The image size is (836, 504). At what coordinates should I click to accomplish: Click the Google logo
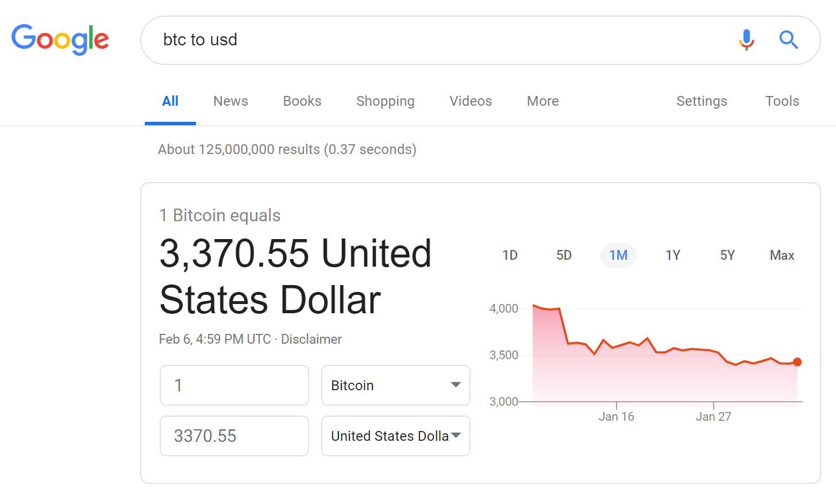[60, 40]
